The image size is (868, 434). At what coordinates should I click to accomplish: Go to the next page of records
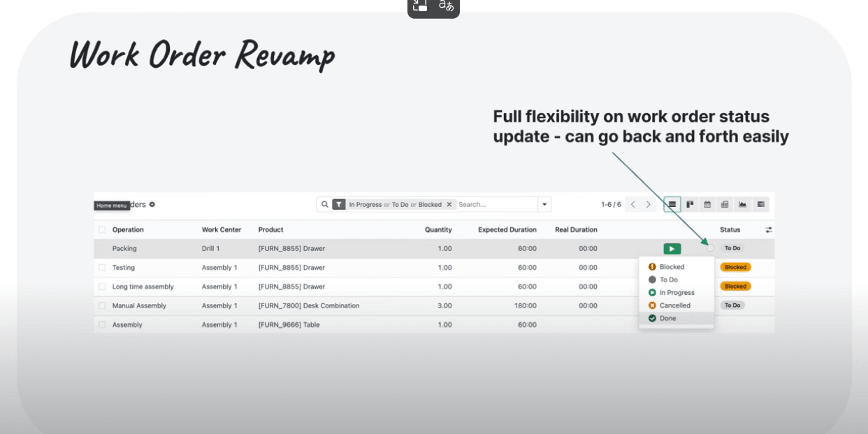pos(649,205)
